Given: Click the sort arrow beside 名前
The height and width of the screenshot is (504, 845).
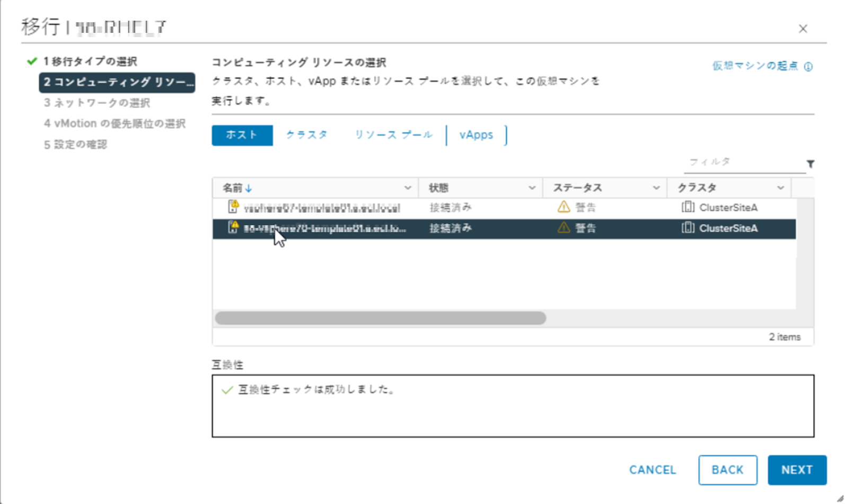Looking at the screenshot, I should tap(249, 188).
